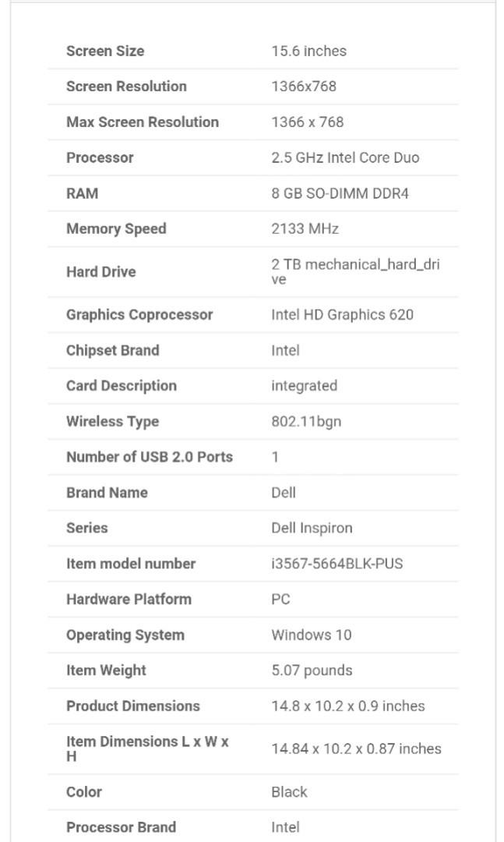Click the 'Brand Name' label
Image resolution: width=504 pixels, height=842 pixels.
click(x=107, y=493)
